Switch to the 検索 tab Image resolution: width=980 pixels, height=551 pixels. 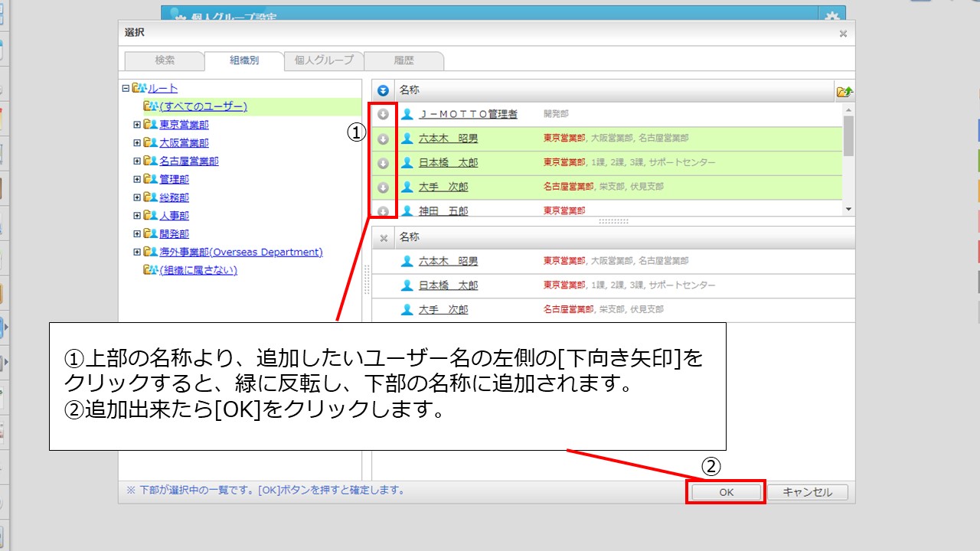coord(165,60)
